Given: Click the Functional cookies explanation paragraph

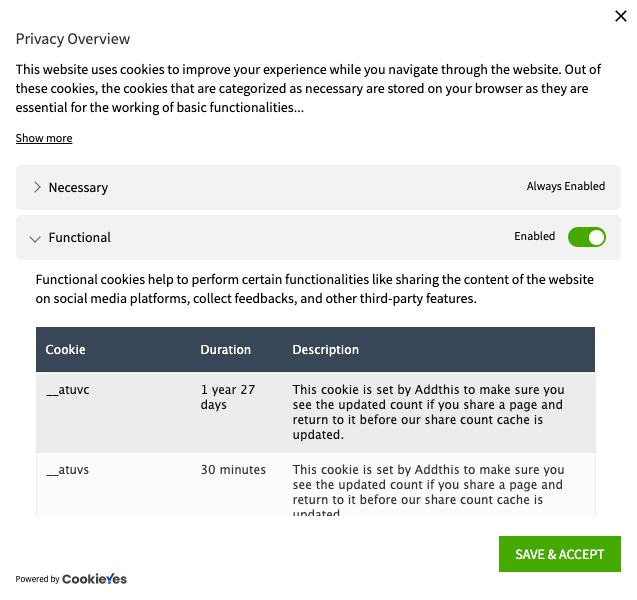Looking at the screenshot, I should coord(314,289).
